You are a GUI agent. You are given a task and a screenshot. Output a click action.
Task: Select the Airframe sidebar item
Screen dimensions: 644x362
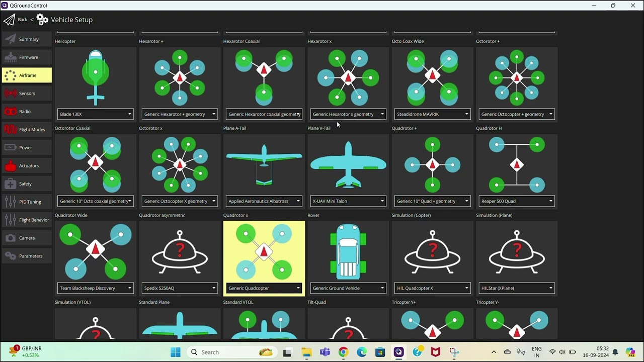27,75
